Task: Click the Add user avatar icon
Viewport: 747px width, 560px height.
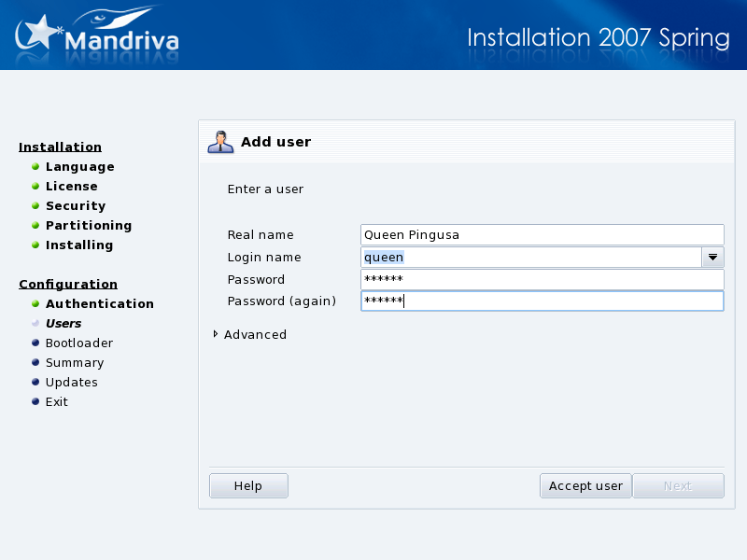Action: coord(220,142)
